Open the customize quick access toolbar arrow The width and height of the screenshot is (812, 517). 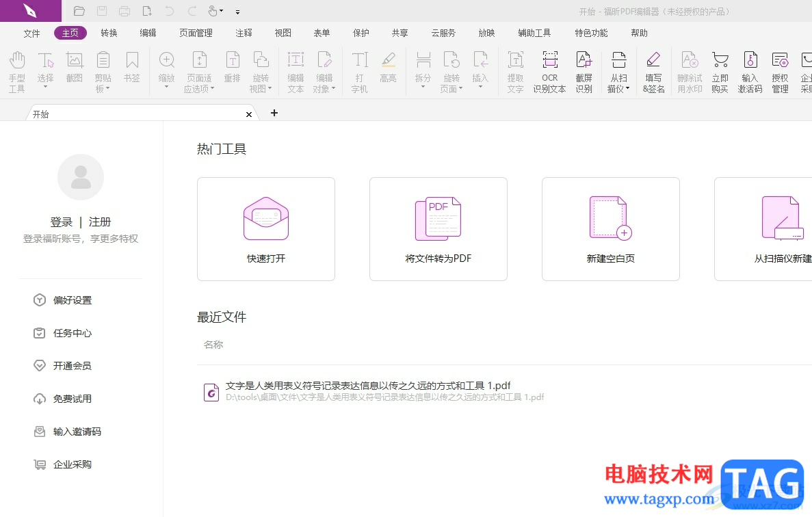click(x=237, y=12)
